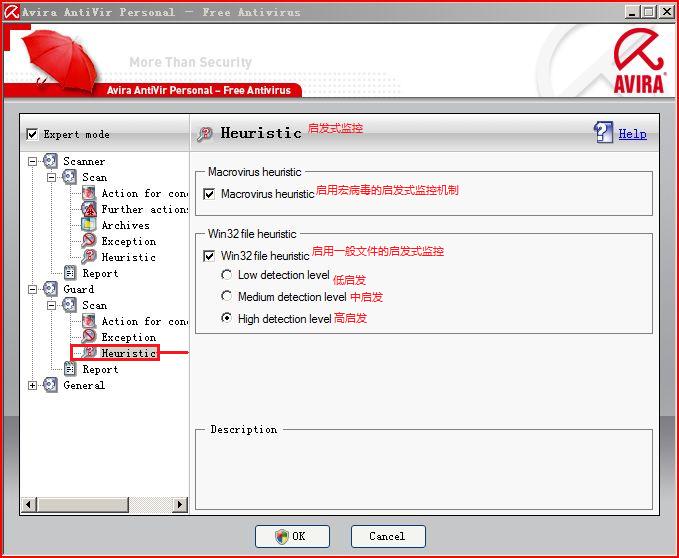Click the Scanner Scan gear icon
This screenshot has height=558, width=679.
click(x=70, y=177)
